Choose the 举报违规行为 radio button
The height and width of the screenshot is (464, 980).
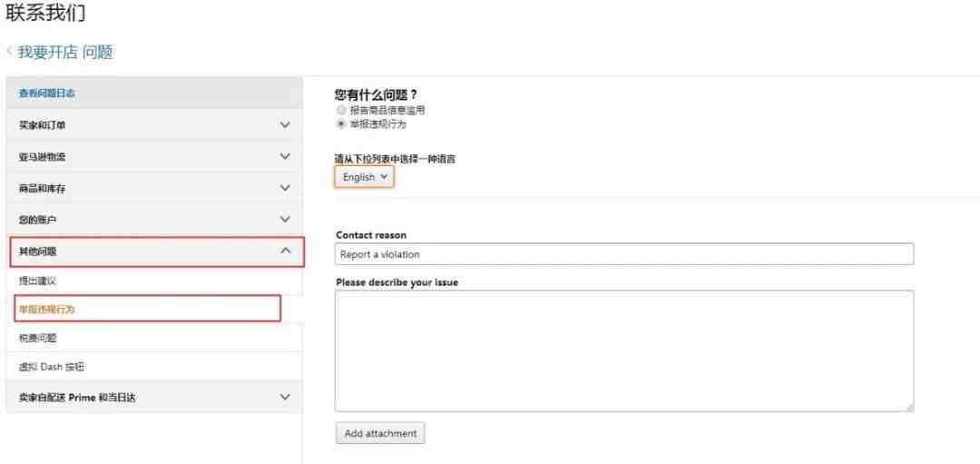click(x=341, y=123)
